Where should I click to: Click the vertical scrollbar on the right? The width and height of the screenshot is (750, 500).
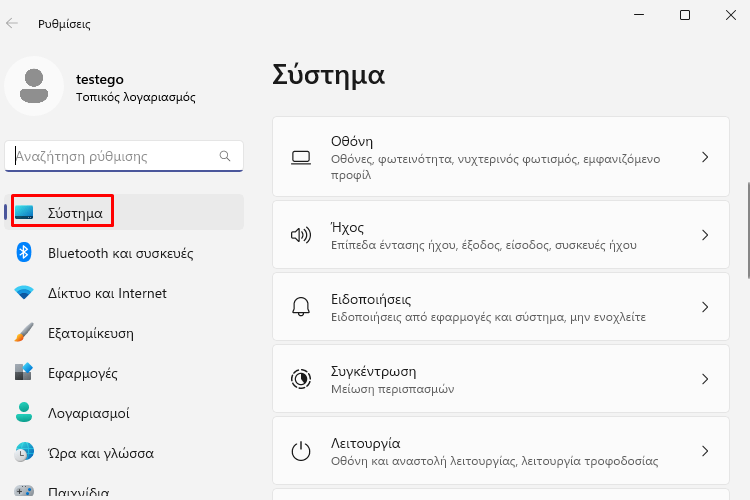pos(748,230)
